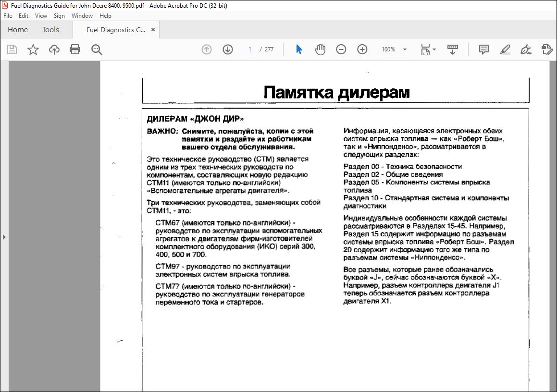Go to next page arrow
The width and height of the screenshot is (557, 392).
click(x=228, y=49)
